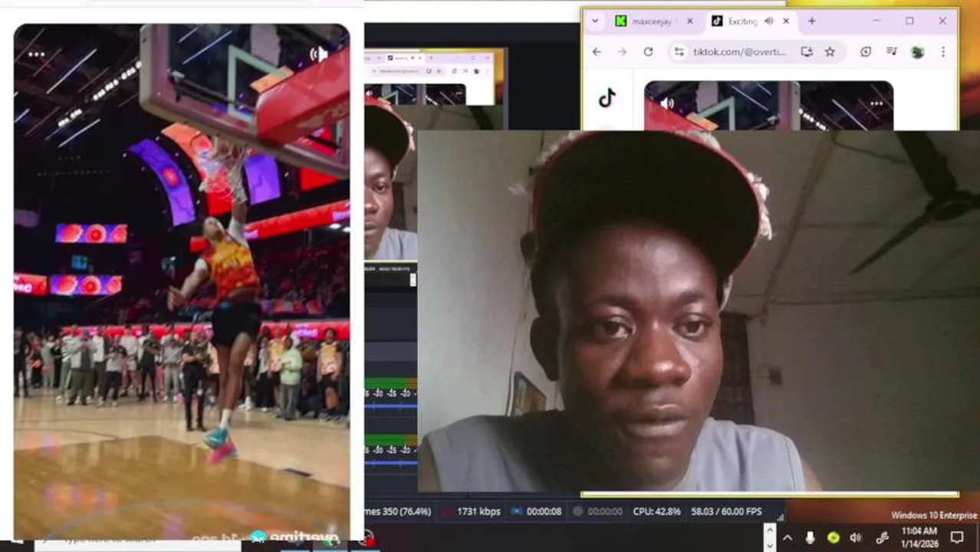Bookmark the TikTok page with the star
The image size is (980, 552).
tap(830, 51)
